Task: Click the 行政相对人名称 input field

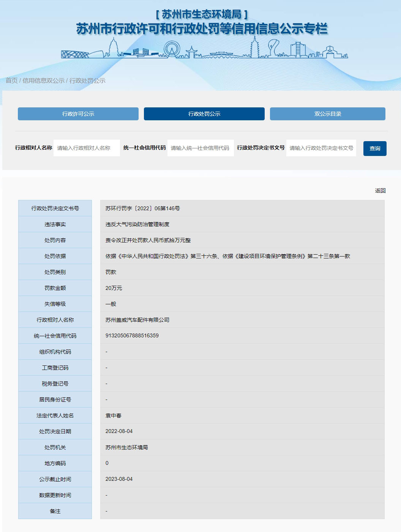Action: coord(87,148)
